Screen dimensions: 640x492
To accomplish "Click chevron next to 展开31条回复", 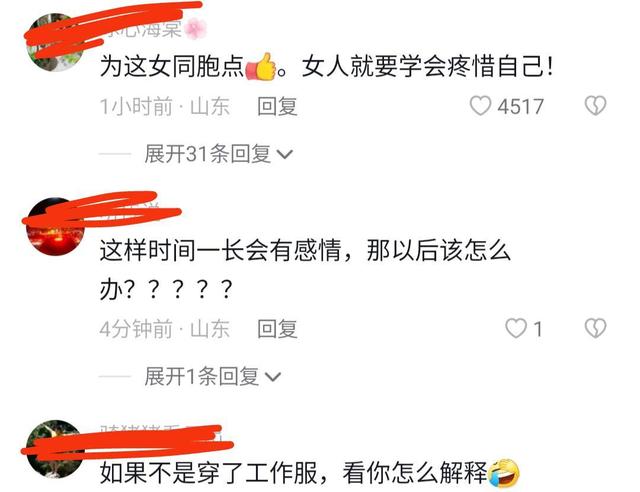I will pyautogui.click(x=284, y=155).
